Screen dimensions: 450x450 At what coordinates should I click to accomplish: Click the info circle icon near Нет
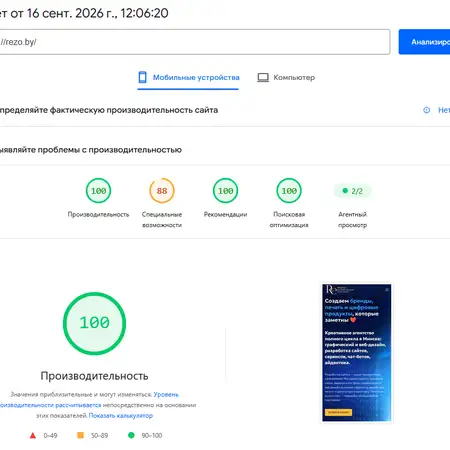(x=427, y=110)
